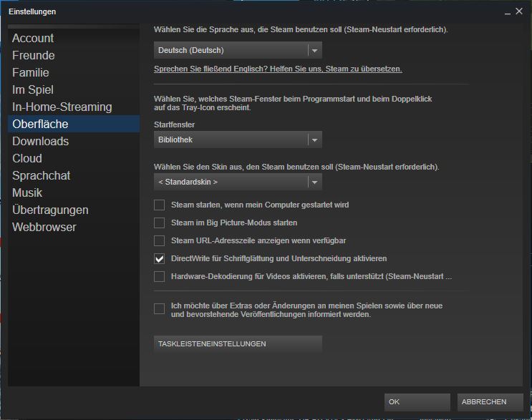Click arrow of the Bibliothek combo box
The image size is (532, 420).
coord(314,140)
